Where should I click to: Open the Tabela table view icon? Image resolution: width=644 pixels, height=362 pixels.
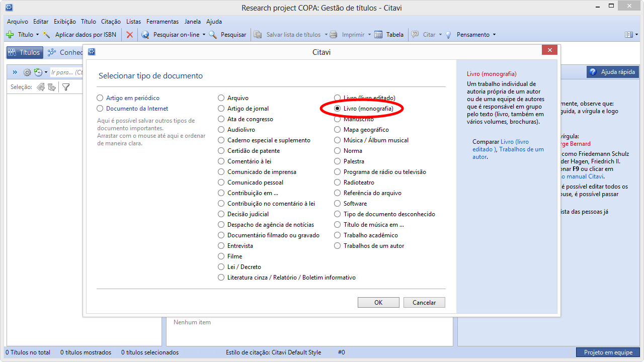(x=378, y=35)
